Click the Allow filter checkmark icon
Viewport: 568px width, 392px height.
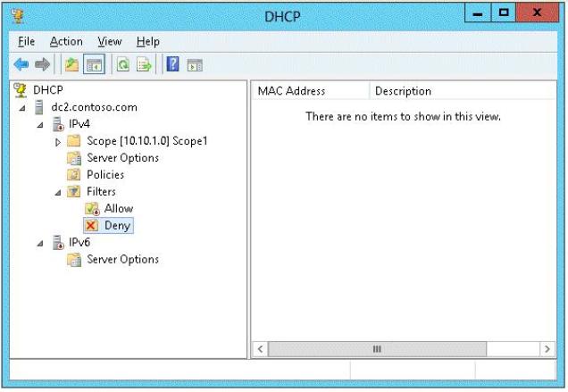92,209
